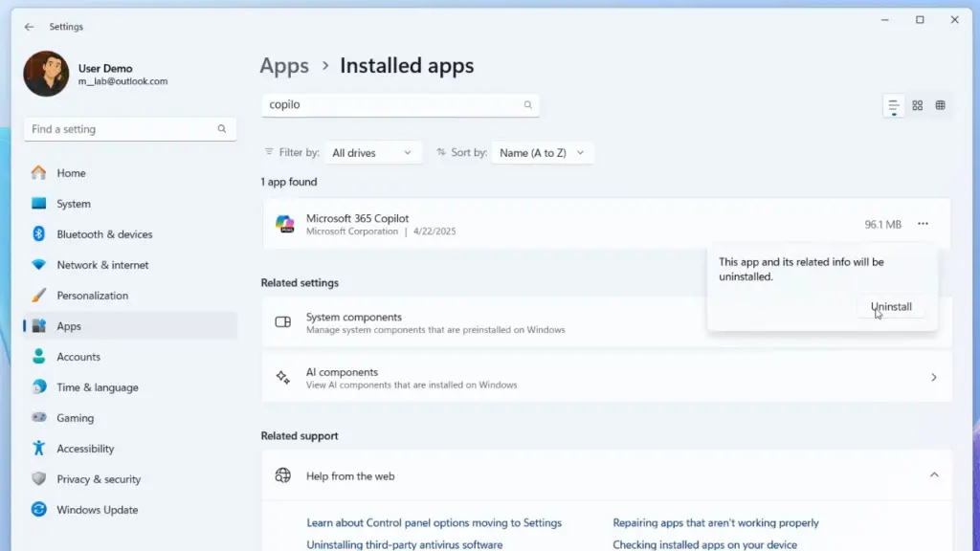Viewport: 980px width, 551px height.
Task: Click the back arrow in Settings
Action: pyautogui.click(x=29, y=27)
